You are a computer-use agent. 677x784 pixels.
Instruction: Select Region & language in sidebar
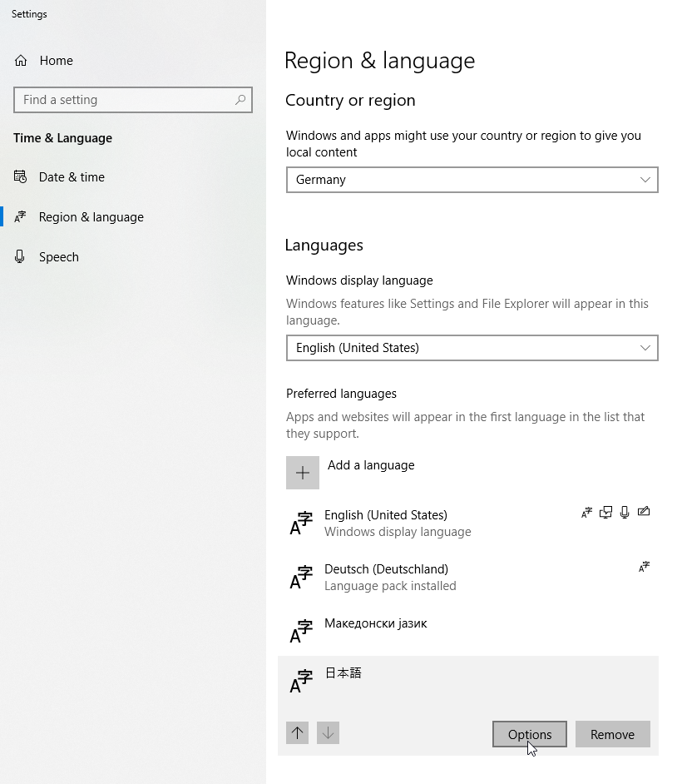pos(91,217)
